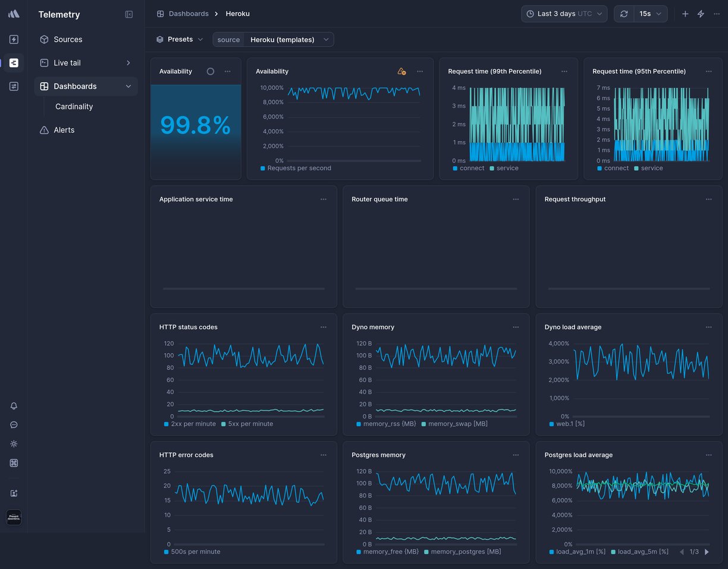Click the lightning bolt icon in top bar
The width and height of the screenshot is (728, 569).
pos(701,14)
